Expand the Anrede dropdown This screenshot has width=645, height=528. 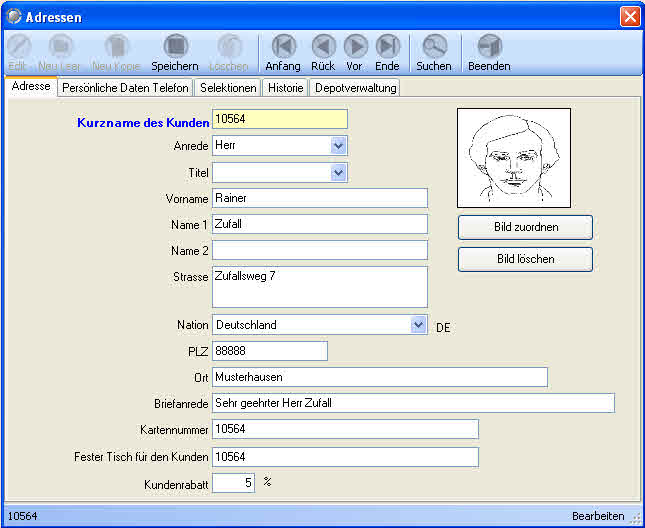coord(338,146)
